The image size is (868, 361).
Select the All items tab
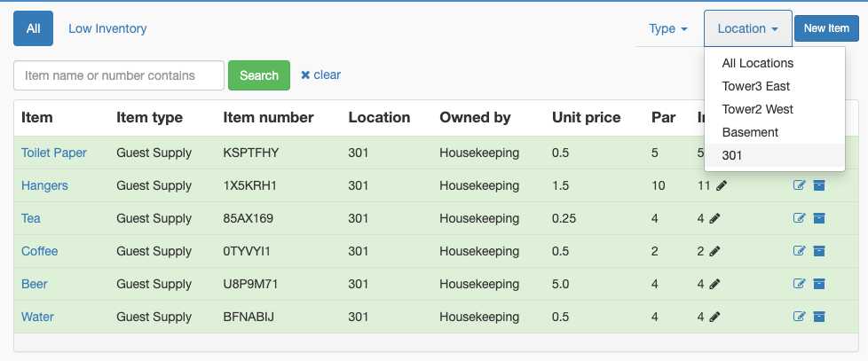coord(33,28)
